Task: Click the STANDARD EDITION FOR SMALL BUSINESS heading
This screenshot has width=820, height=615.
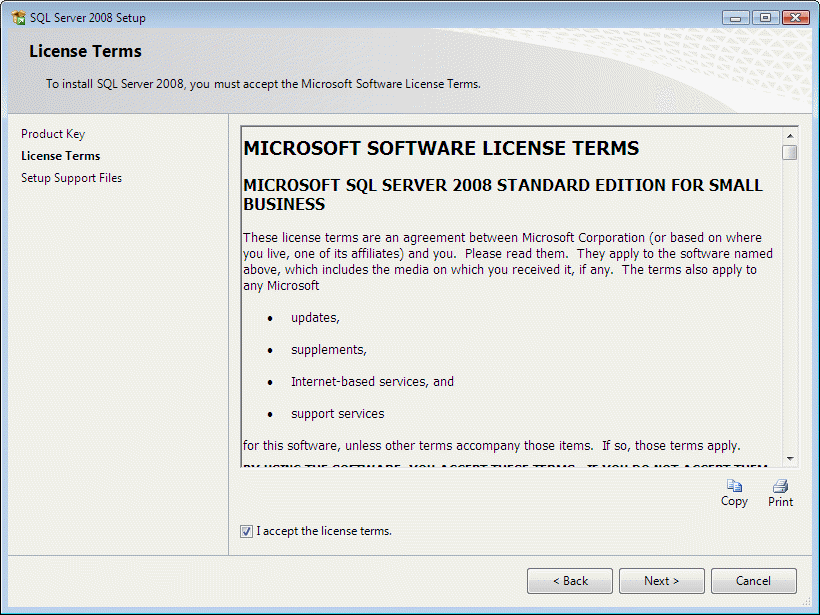Action: pos(503,195)
